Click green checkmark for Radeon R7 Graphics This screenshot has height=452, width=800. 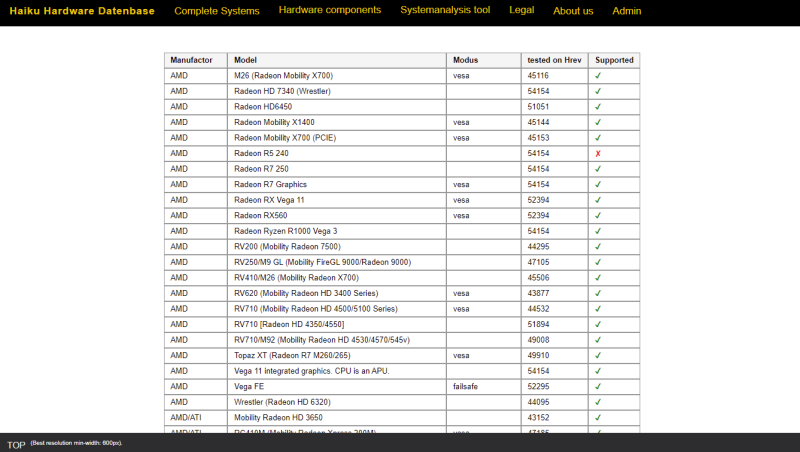pyautogui.click(x=598, y=185)
